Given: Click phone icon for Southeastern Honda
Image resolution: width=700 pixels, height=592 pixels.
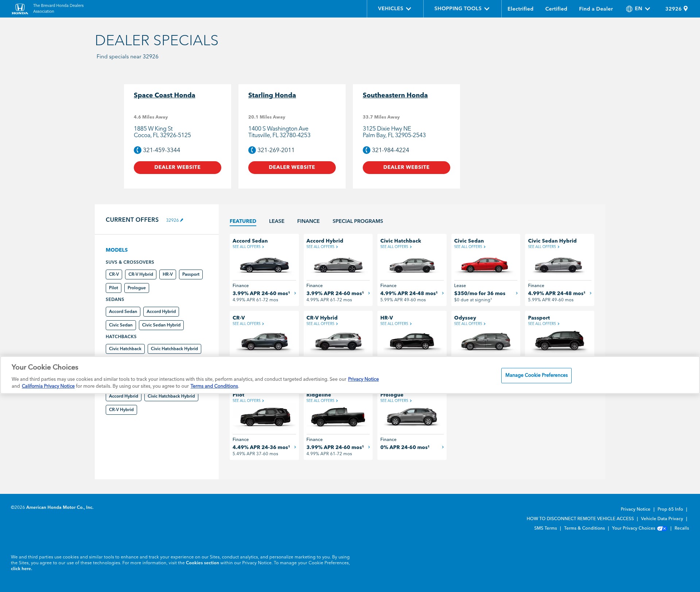Looking at the screenshot, I should coord(366,150).
